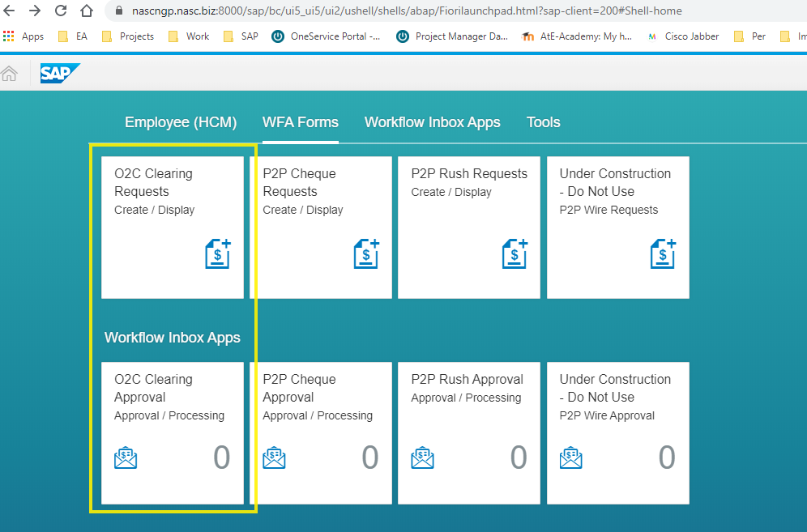Click the 0 count on P2P Wire Approval
Screen dimensions: 807x532
click(667, 458)
